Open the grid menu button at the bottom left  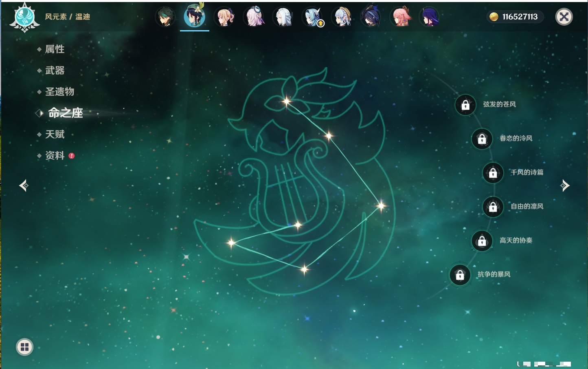point(24,347)
